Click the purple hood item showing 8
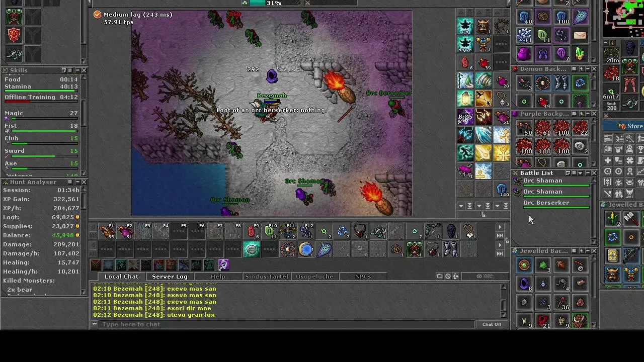 pyautogui.click(x=524, y=284)
